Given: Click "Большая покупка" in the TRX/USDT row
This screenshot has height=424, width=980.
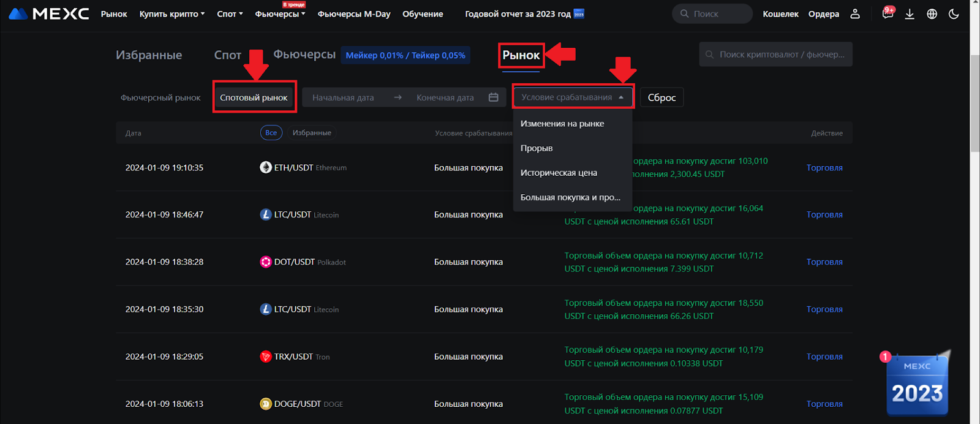Looking at the screenshot, I should [469, 357].
